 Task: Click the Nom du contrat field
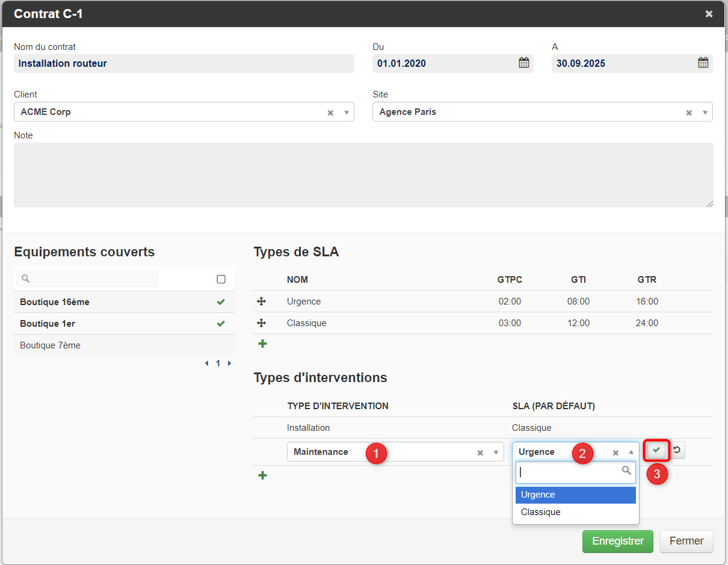(x=184, y=63)
